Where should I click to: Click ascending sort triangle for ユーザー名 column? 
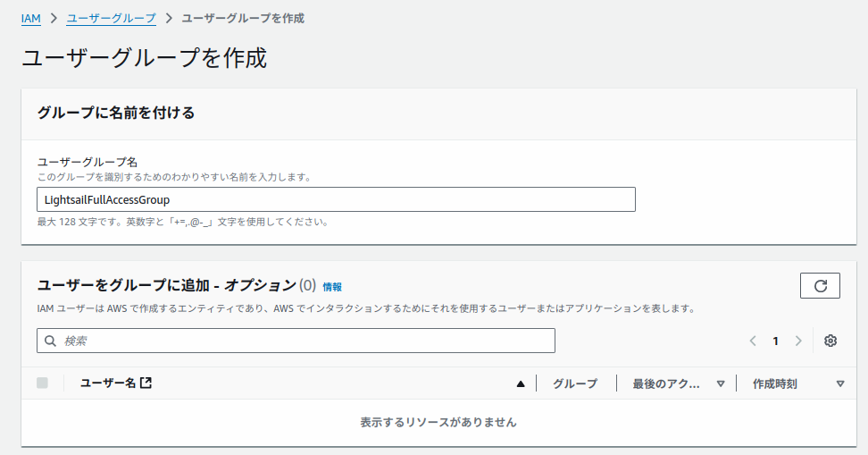(x=521, y=384)
